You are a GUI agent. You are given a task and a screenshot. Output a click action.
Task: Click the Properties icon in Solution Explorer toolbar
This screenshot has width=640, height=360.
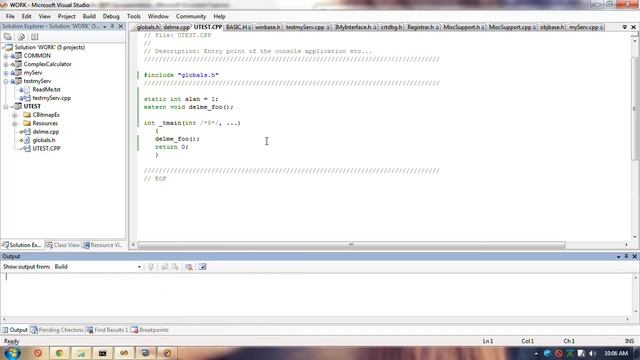pos(7,37)
